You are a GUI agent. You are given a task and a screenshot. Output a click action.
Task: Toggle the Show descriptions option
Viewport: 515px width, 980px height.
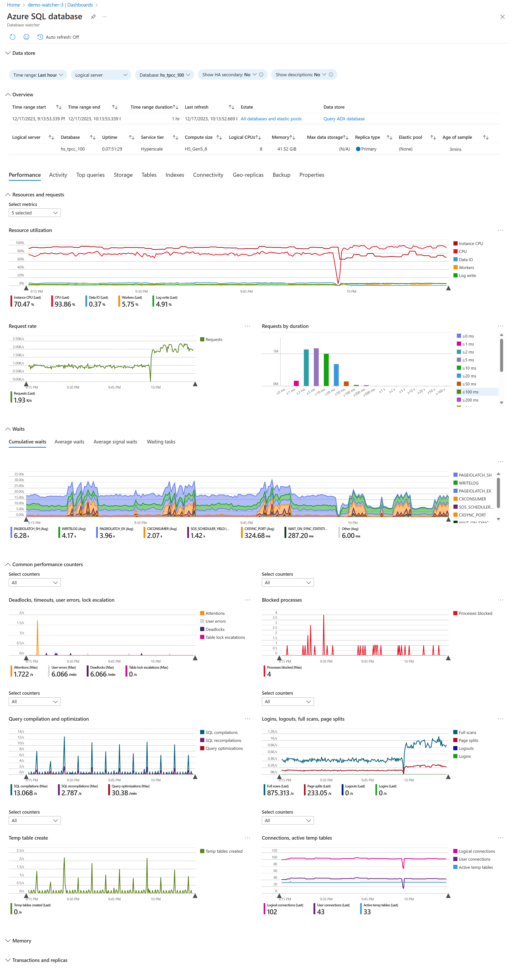[301, 74]
